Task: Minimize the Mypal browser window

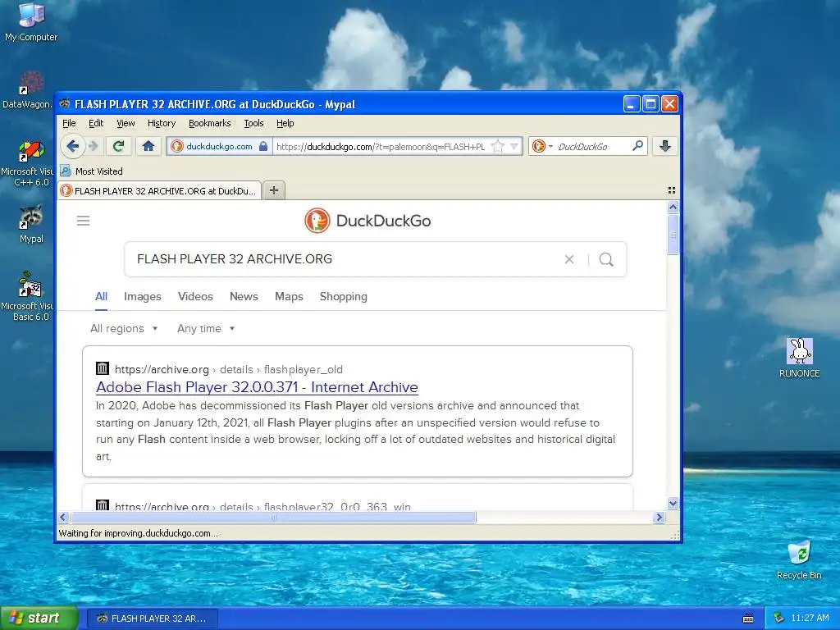Action: [632, 104]
